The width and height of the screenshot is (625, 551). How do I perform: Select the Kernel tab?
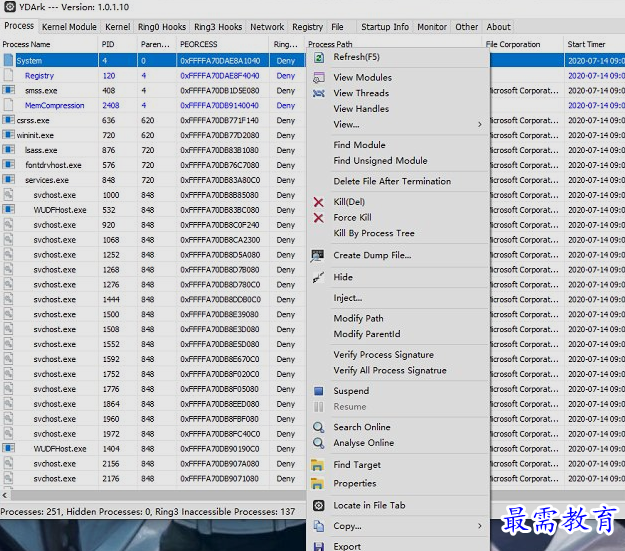click(x=118, y=27)
